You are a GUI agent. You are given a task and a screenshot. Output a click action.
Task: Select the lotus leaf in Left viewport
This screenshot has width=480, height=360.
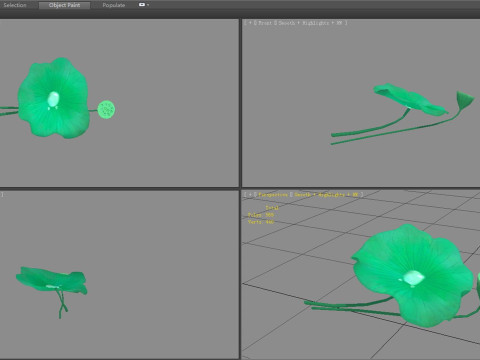pyautogui.click(x=52, y=280)
